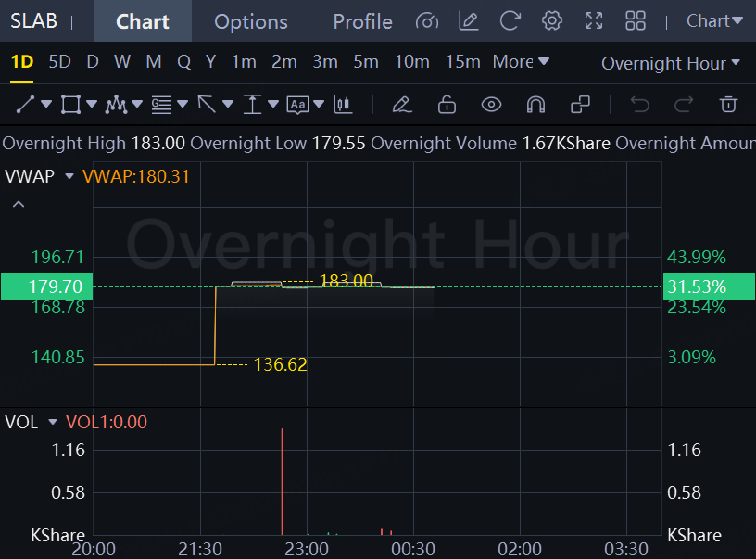
Task: Switch to the Chart tab
Action: [x=143, y=21]
